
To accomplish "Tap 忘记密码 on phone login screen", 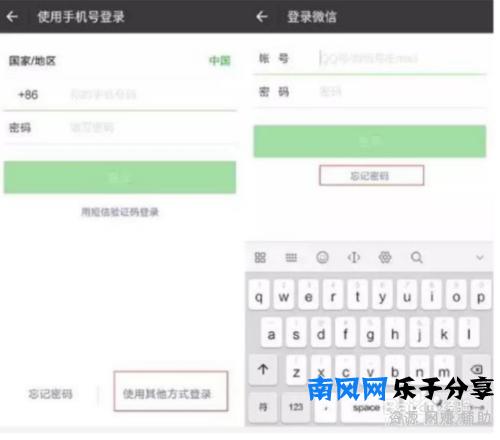I will point(50,394).
